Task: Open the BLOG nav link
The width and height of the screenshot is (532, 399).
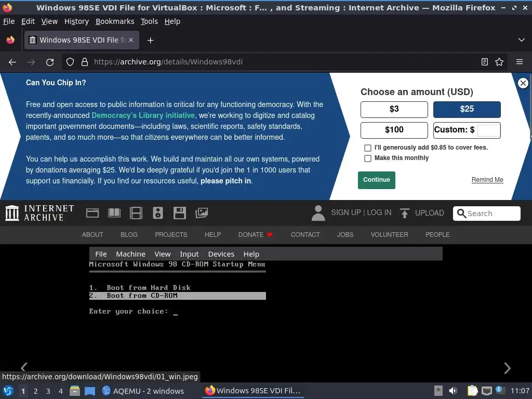Action: tap(129, 235)
